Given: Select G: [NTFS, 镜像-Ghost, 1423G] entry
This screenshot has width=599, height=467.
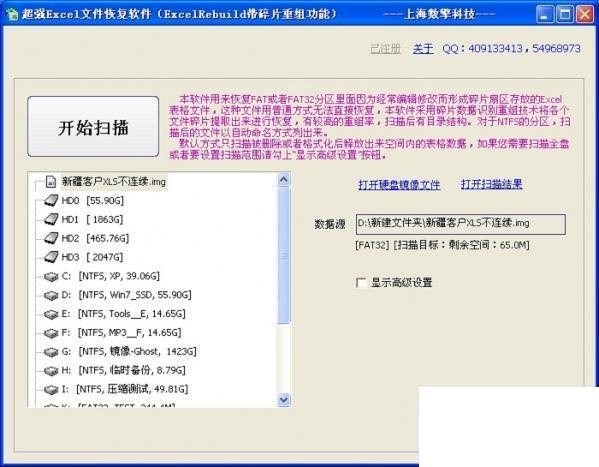Looking at the screenshot, I should pos(129,352).
